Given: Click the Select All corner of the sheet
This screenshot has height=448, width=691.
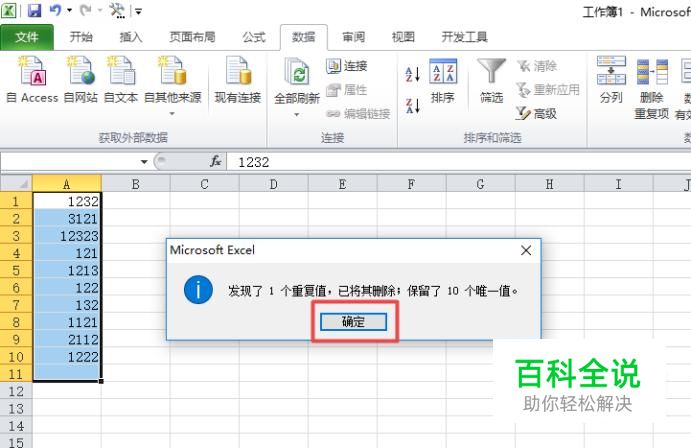Looking at the screenshot, I should pos(16,183).
